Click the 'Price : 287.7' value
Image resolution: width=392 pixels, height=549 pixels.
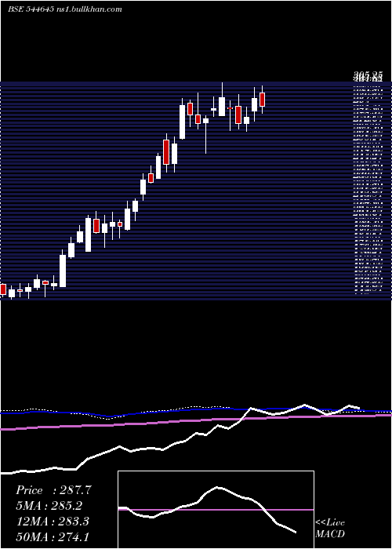(53, 490)
